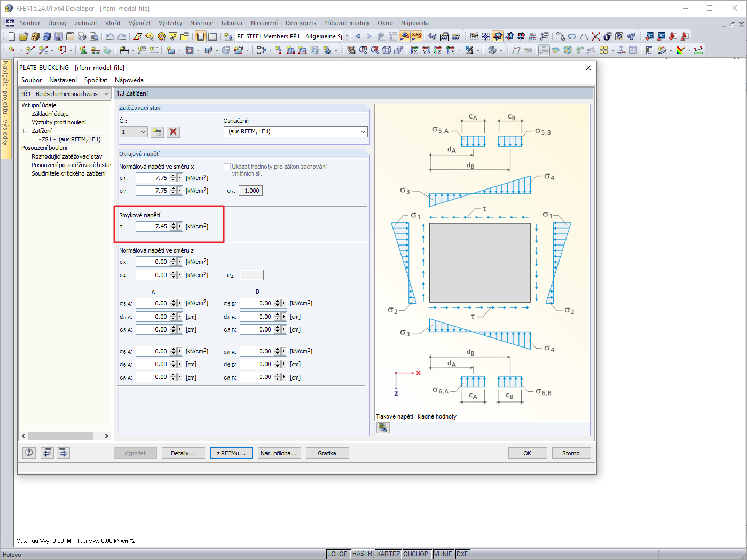The width and height of the screenshot is (747, 560).
Task: Click the τ shear stress stepper arrows
Action: tap(173, 226)
